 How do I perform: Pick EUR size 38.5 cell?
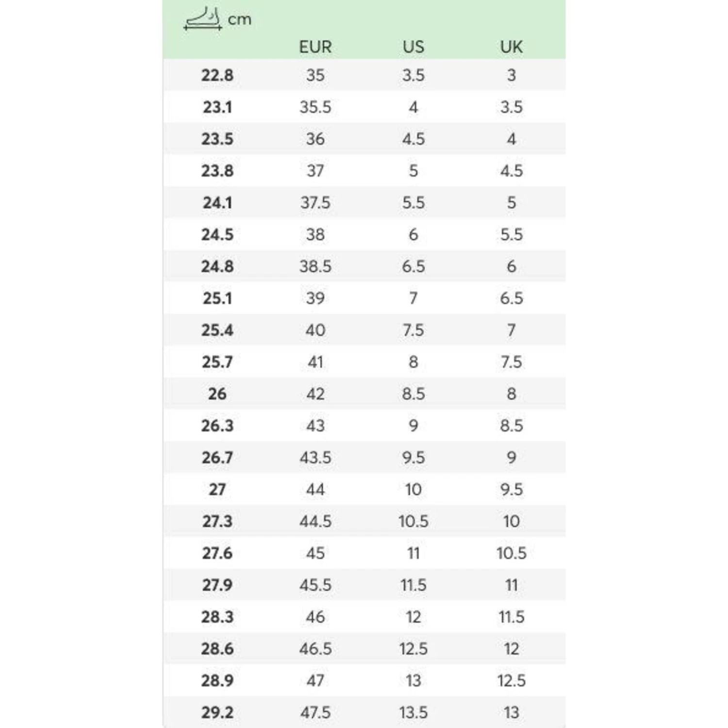315,266
